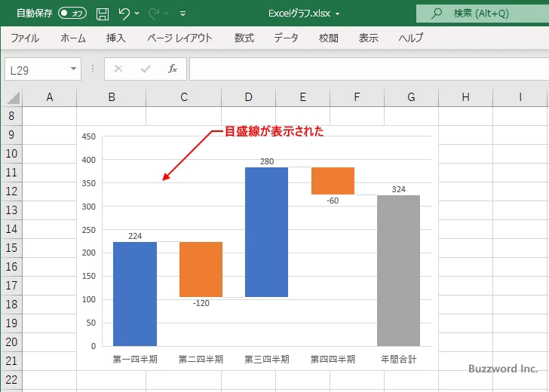Viewport: 549px width, 392px height.
Task: Select row 8 header
Action: pos(11,116)
